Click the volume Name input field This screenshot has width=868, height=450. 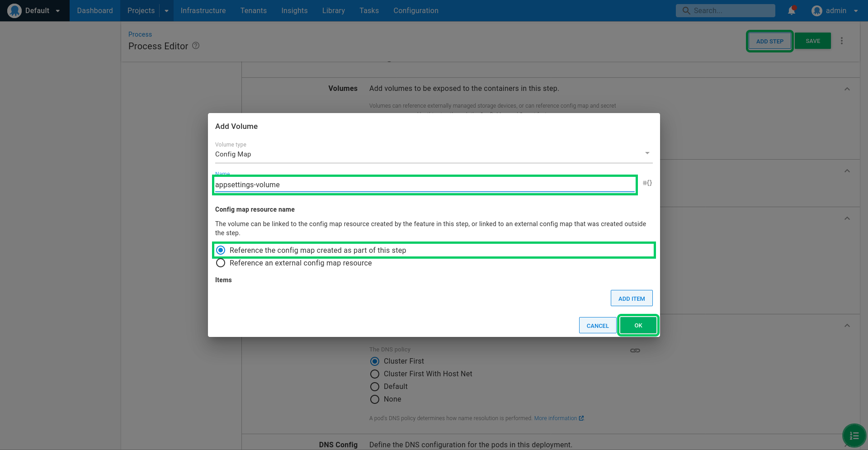(425, 185)
